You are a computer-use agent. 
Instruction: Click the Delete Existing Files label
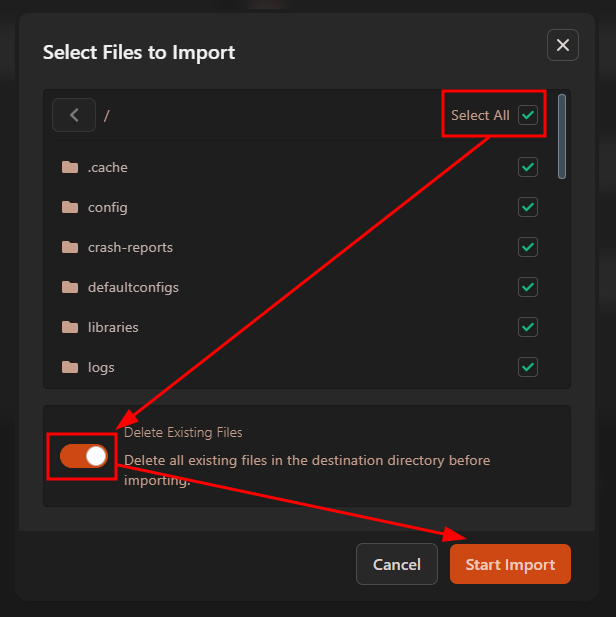click(183, 432)
